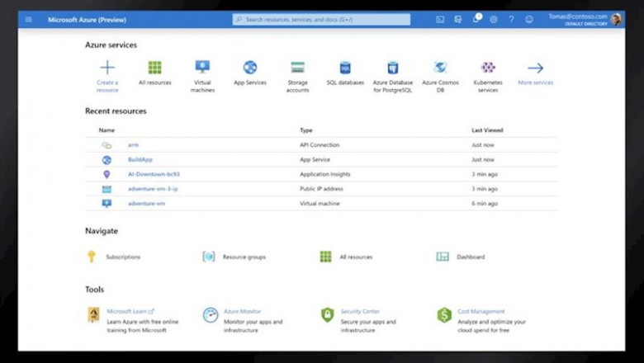Click Subscriptions under Navigate
The height and width of the screenshot is (363, 644).
click(x=123, y=257)
